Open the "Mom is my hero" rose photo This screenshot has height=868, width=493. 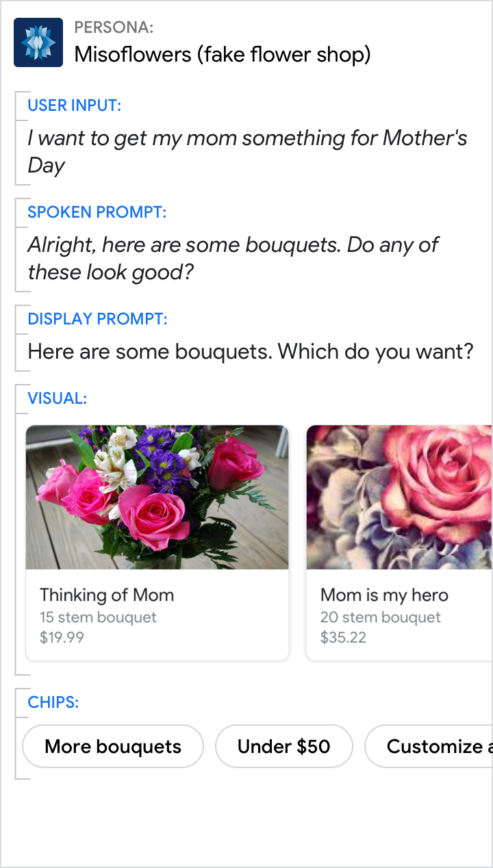pyautogui.click(x=399, y=497)
